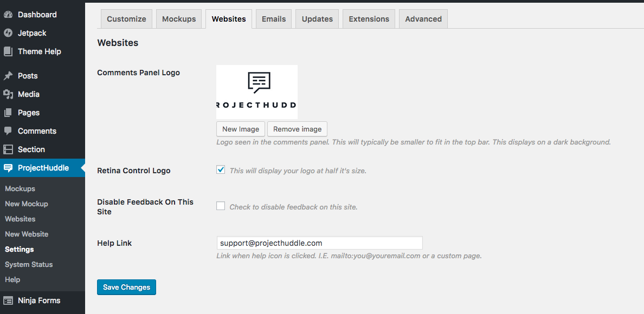This screenshot has height=314, width=644.
Task: Switch to the Customize tab
Action: point(126,19)
